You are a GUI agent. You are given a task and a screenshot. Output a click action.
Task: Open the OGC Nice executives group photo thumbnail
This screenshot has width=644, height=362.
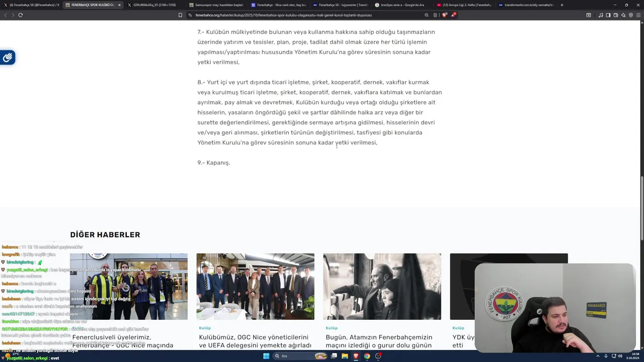click(x=256, y=287)
